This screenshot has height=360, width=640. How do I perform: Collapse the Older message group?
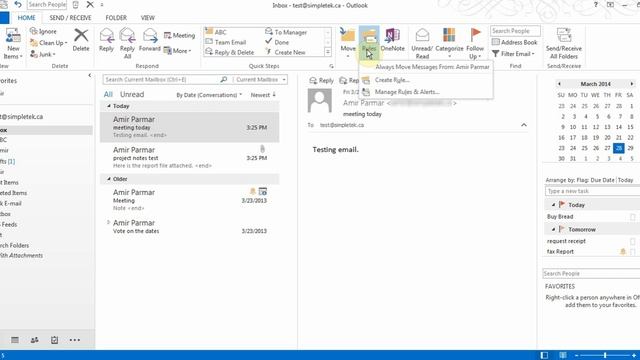pyautogui.click(x=109, y=179)
